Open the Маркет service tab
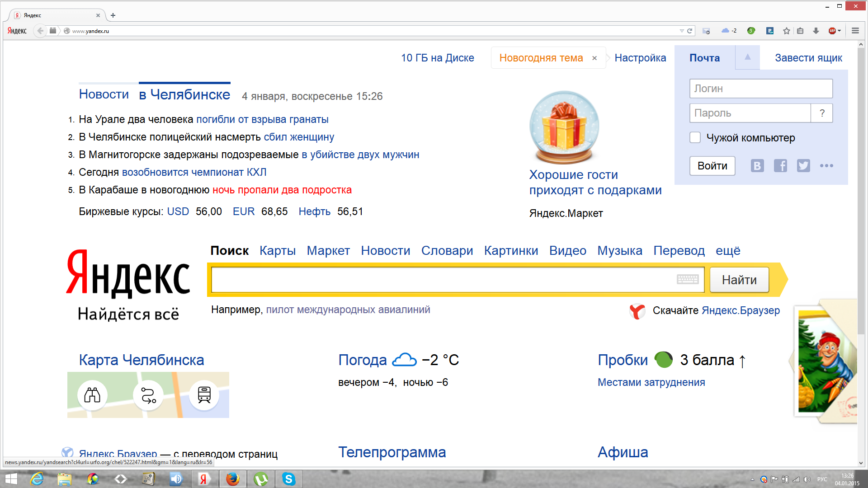 pos(328,250)
